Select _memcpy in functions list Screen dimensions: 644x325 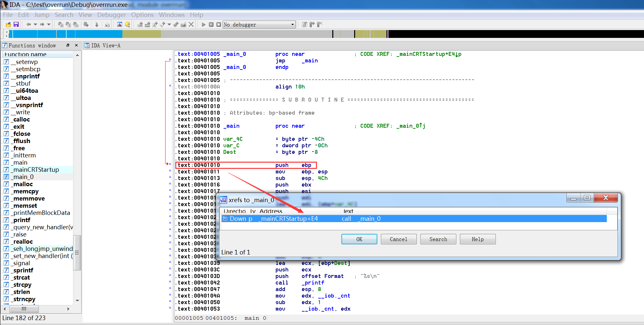38,191
